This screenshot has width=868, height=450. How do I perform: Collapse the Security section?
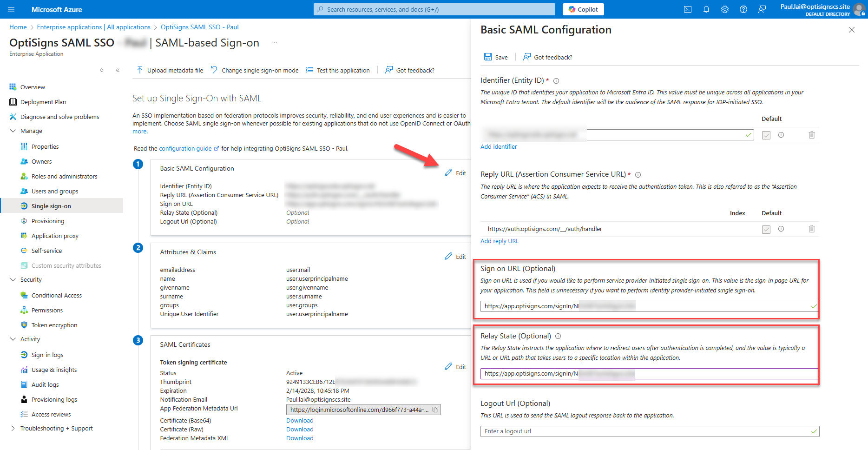click(13, 279)
